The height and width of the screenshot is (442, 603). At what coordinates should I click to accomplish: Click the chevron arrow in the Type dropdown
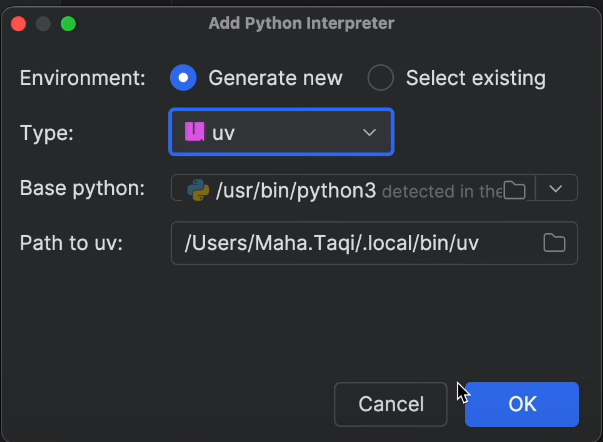pos(369,132)
